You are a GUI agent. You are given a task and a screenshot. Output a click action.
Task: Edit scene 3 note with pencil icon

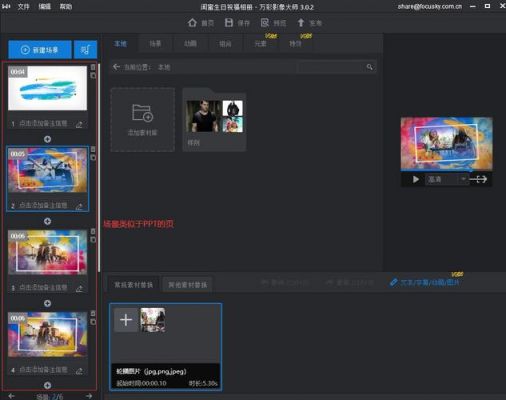click(79, 289)
